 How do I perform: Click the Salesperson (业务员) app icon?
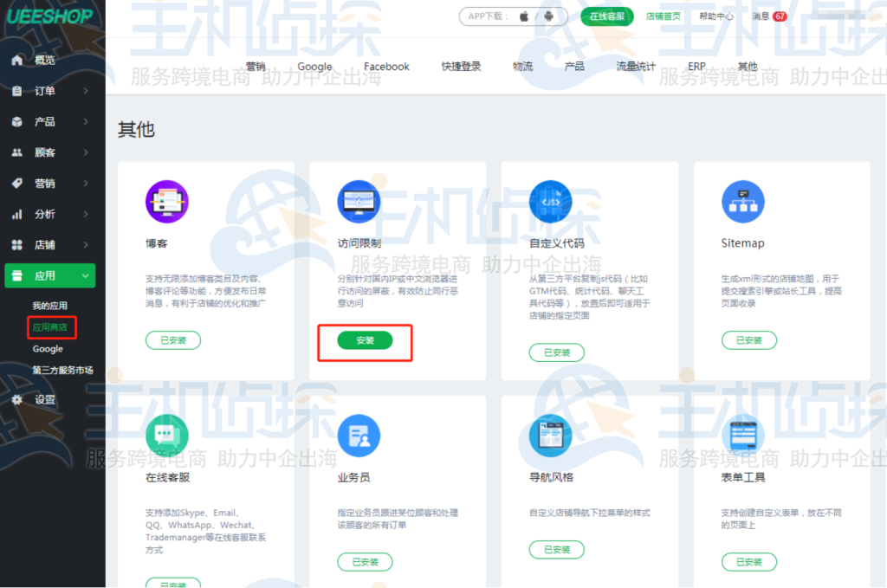coord(359,436)
